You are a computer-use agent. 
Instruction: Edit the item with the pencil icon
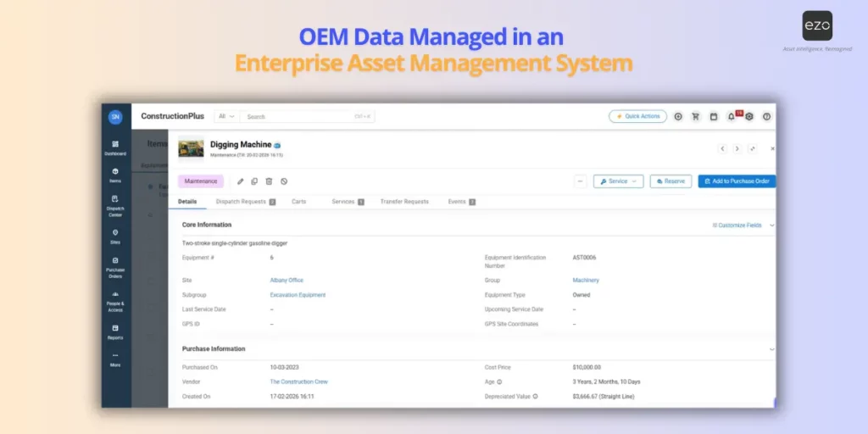[x=240, y=181]
